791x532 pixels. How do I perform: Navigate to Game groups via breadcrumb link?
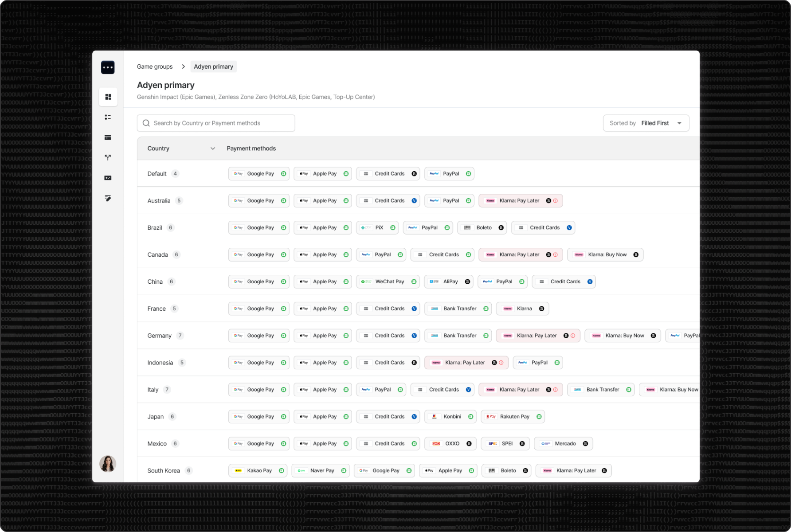[154, 66]
